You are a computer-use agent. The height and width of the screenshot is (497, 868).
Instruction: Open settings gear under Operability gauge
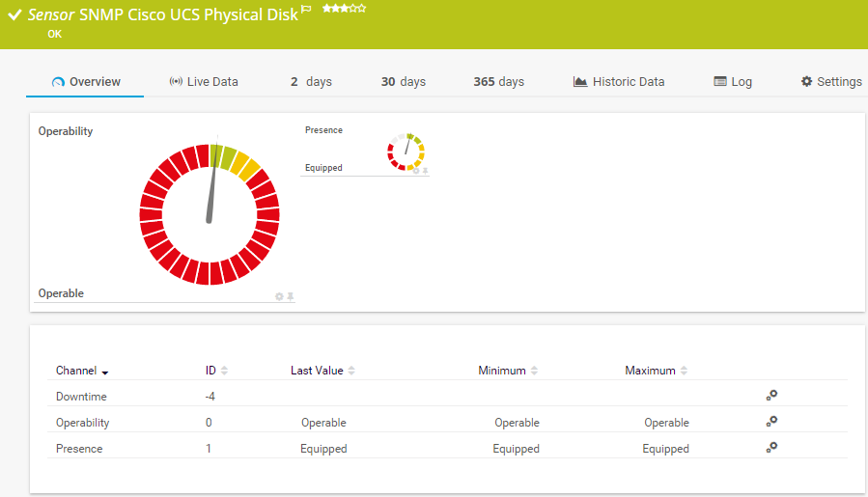tap(279, 296)
